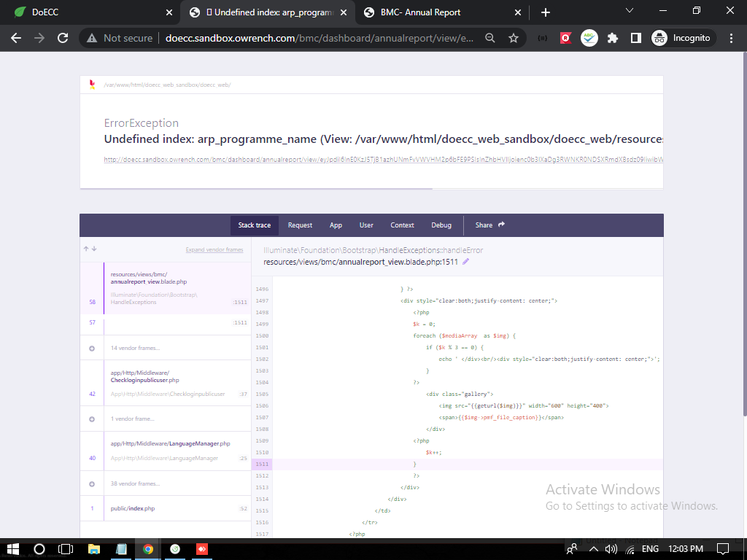Click the Expand vendor frames link
747x560 pixels.
pos(214,249)
